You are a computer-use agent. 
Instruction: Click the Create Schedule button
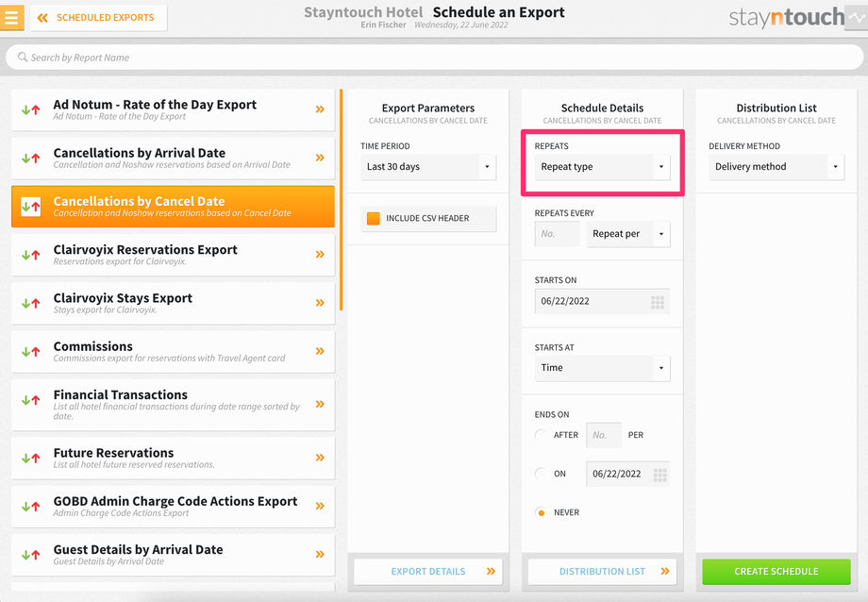[776, 572]
